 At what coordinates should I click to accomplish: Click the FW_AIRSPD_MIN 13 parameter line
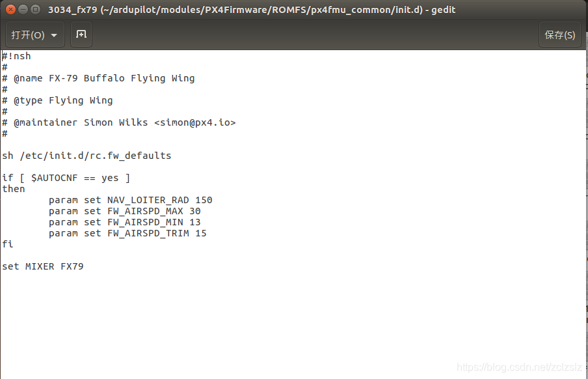click(124, 222)
